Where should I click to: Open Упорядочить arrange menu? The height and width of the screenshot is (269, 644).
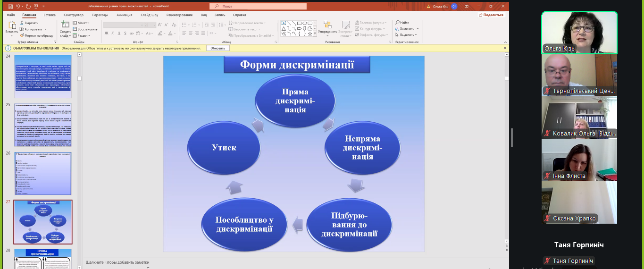pos(327,29)
